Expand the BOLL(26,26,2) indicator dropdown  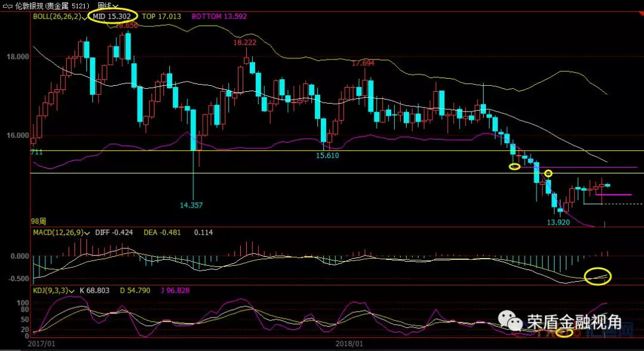[84, 17]
